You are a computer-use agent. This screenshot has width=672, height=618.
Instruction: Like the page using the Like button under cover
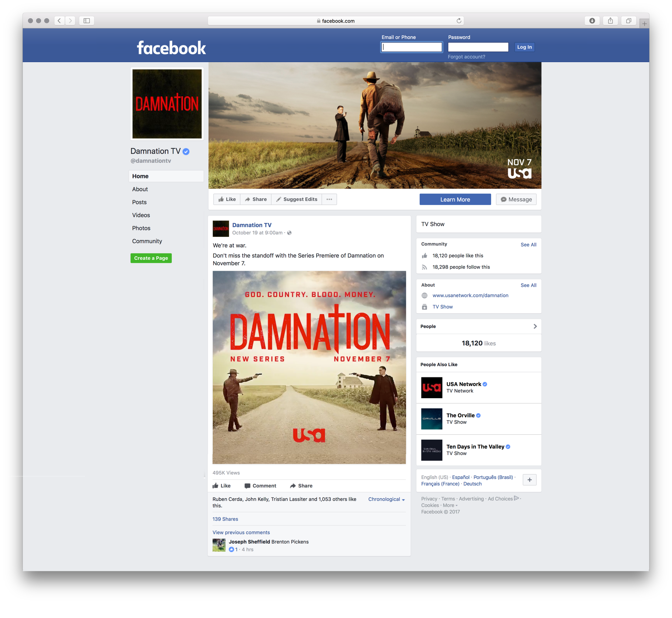(x=227, y=199)
